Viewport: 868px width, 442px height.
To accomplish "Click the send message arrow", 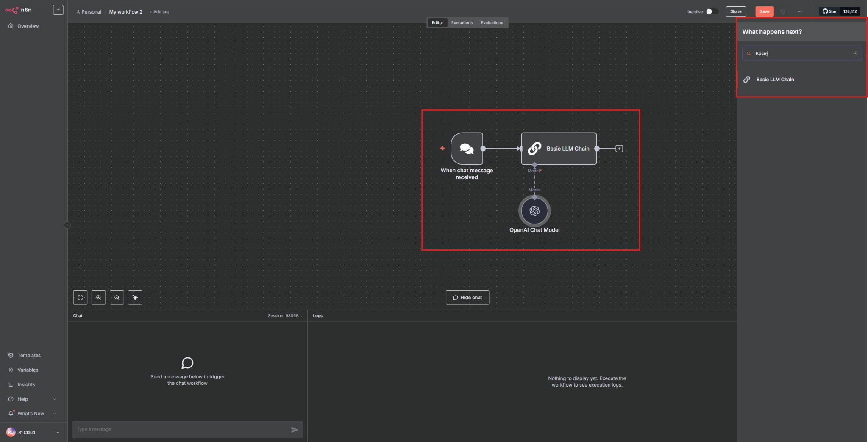I will [x=295, y=430].
